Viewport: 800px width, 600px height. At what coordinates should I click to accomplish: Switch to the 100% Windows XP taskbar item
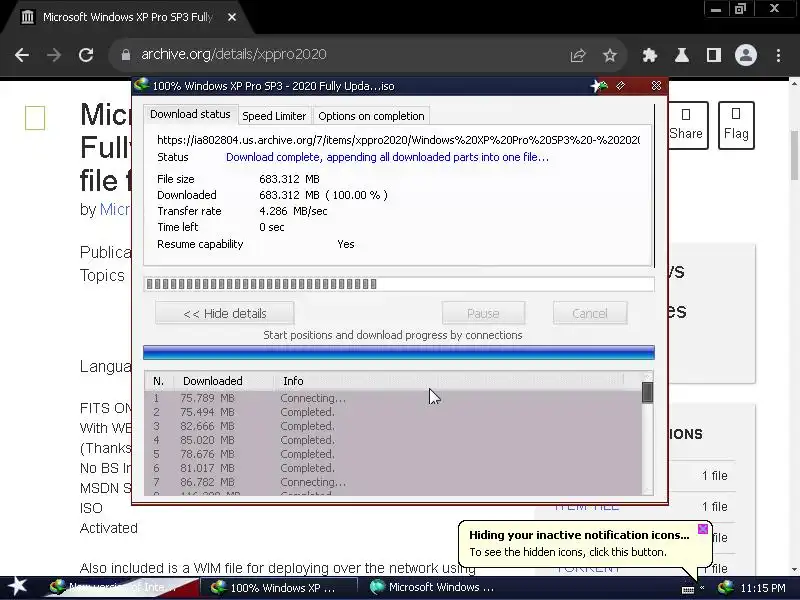coord(277,587)
